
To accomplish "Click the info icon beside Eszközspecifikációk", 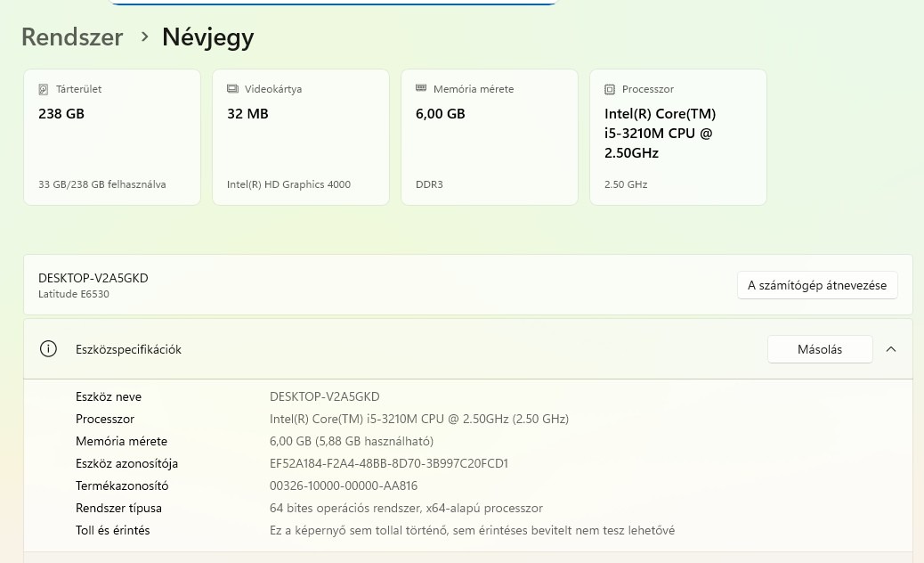I will [x=49, y=349].
